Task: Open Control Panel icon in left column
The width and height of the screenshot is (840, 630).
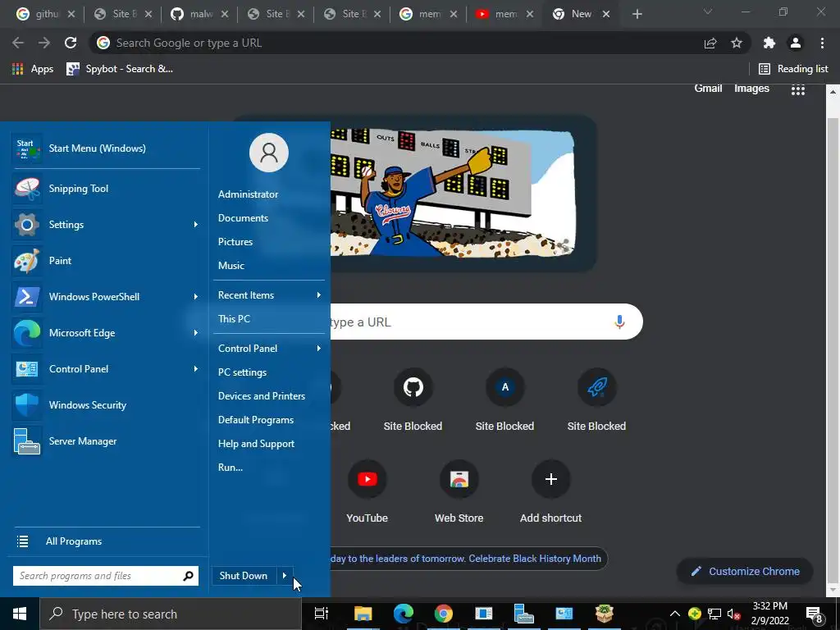Action: (27, 369)
